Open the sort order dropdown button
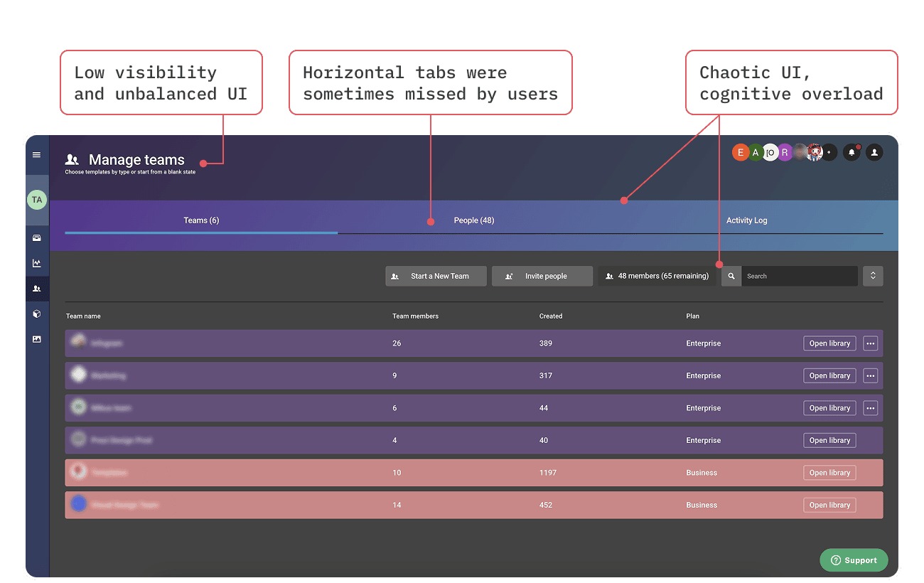The width and height of the screenshot is (924, 583). [x=873, y=276]
